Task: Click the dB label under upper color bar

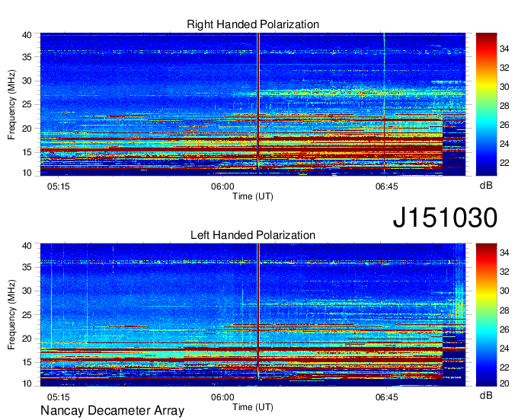Action: [x=486, y=186]
